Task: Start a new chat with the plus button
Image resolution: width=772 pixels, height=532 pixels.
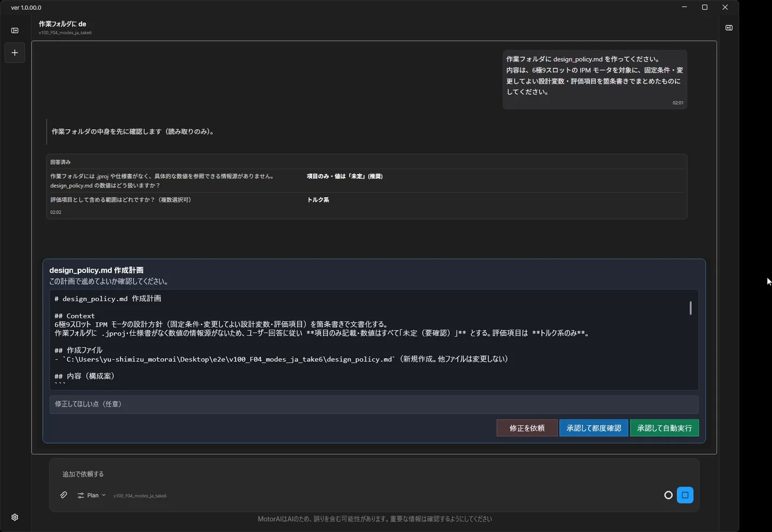Action: pos(15,53)
